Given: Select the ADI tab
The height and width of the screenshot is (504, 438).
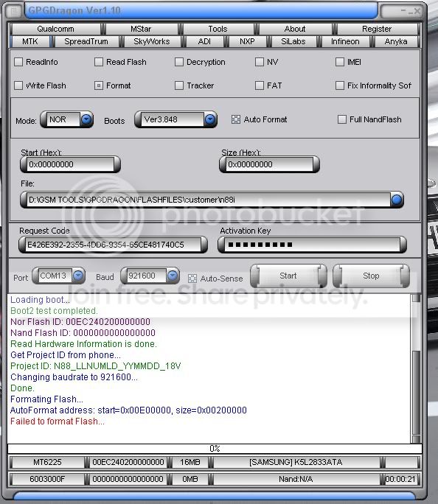Looking at the screenshot, I should pyautogui.click(x=204, y=41).
